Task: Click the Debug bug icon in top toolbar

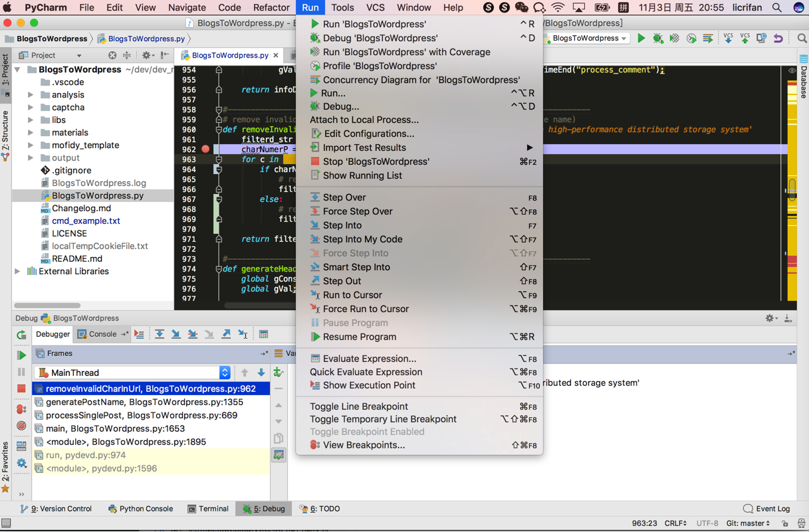Action: click(657, 39)
